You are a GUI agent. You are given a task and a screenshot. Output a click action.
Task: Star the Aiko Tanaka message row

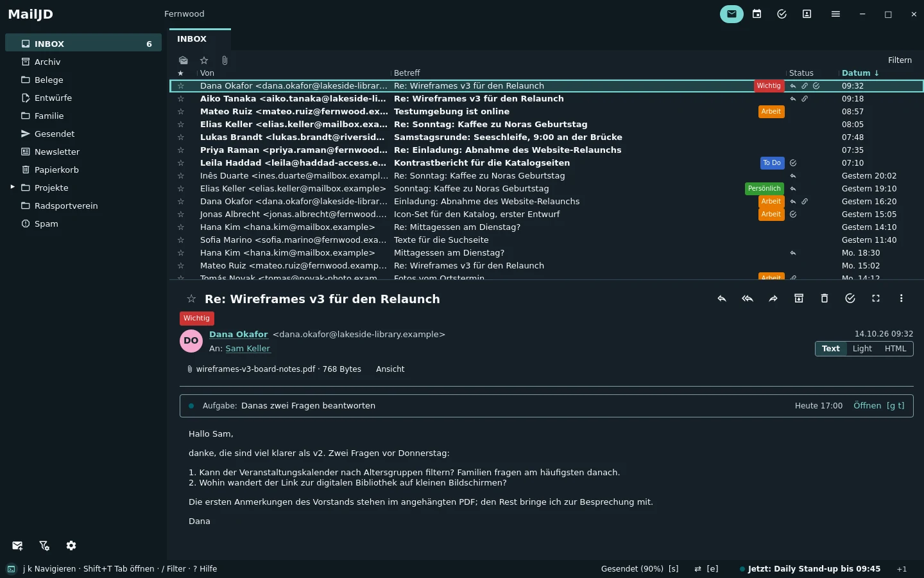pos(181,99)
